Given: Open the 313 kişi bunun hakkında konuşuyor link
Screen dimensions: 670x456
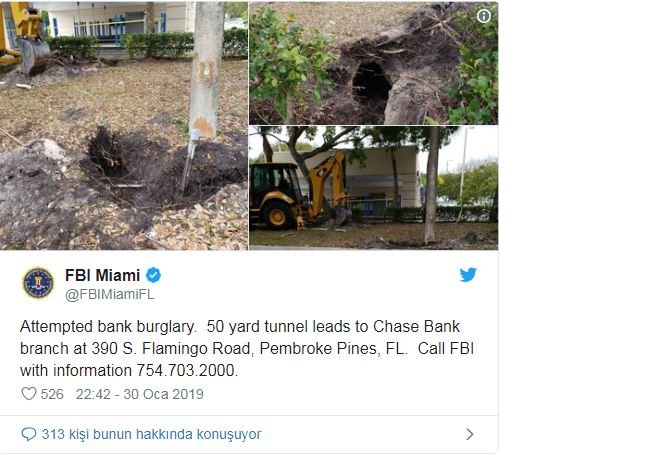Looking at the screenshot, I should (151, 434).
